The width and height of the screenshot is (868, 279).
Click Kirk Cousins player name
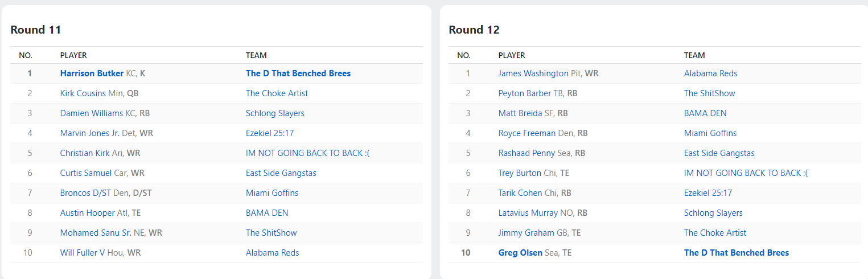point(83,93)
